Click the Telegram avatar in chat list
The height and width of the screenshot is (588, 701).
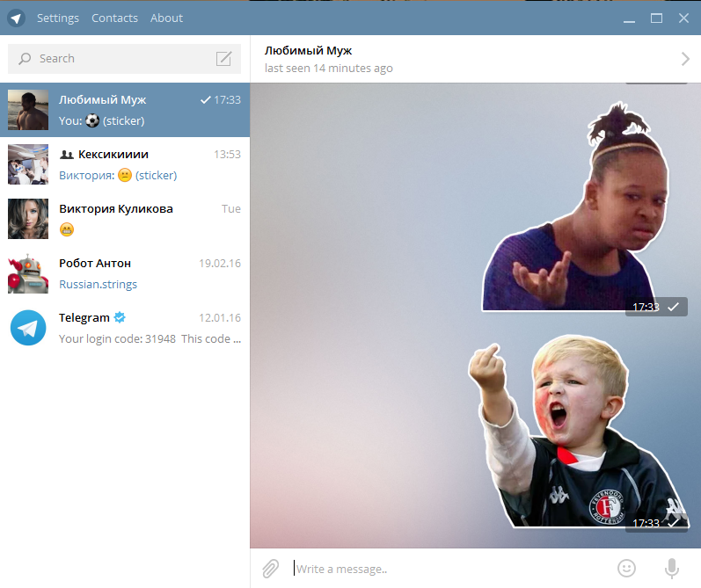pyautogui.click(x=28, y=328)
